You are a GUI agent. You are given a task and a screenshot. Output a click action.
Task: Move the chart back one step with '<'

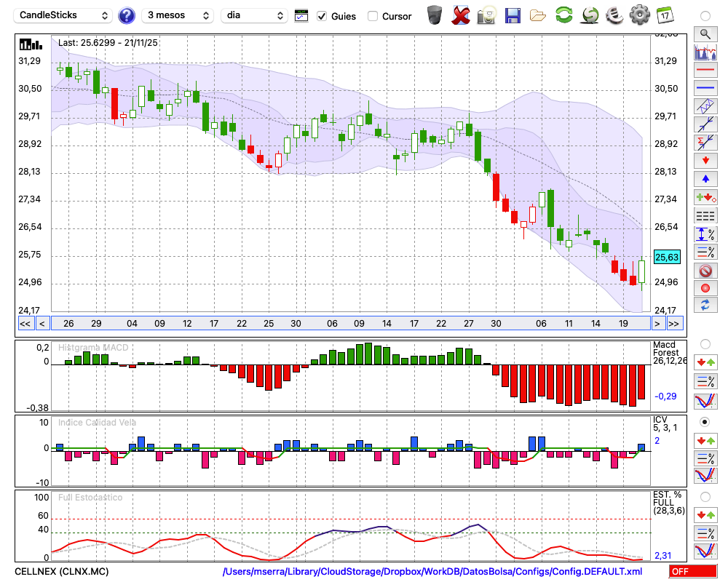click(42, 324)
